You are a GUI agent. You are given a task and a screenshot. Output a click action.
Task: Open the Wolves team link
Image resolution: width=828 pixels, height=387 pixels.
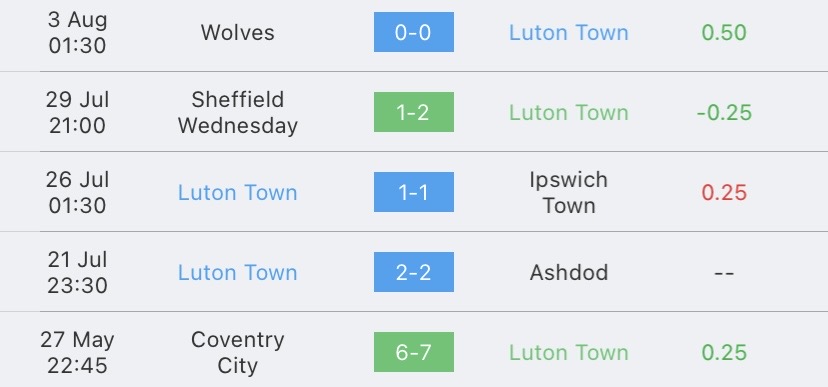click(x=238, y=33)
